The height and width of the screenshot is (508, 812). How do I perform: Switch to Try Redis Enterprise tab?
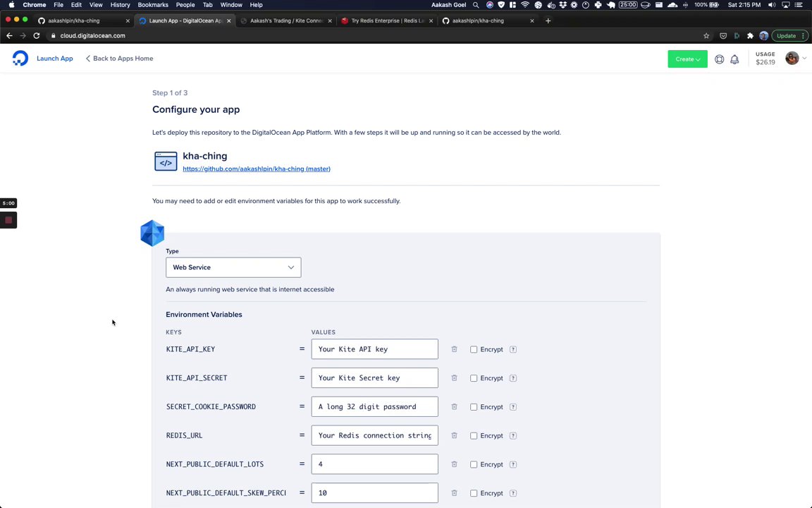pos(386,20)
